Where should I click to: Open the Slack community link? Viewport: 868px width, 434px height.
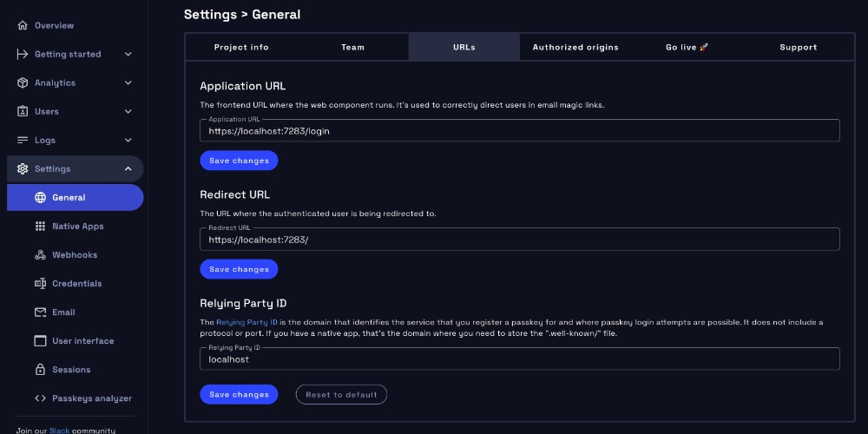point(59,431)
